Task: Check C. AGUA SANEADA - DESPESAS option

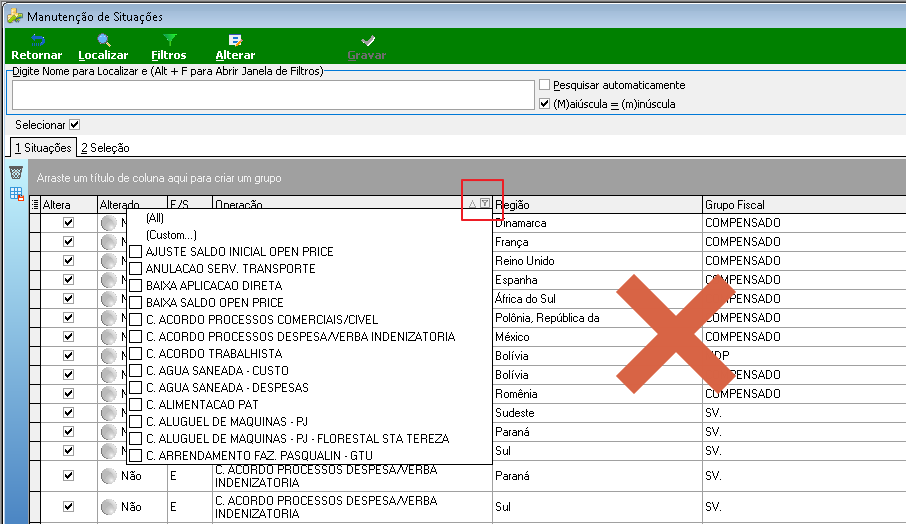Action: point(136,387)
